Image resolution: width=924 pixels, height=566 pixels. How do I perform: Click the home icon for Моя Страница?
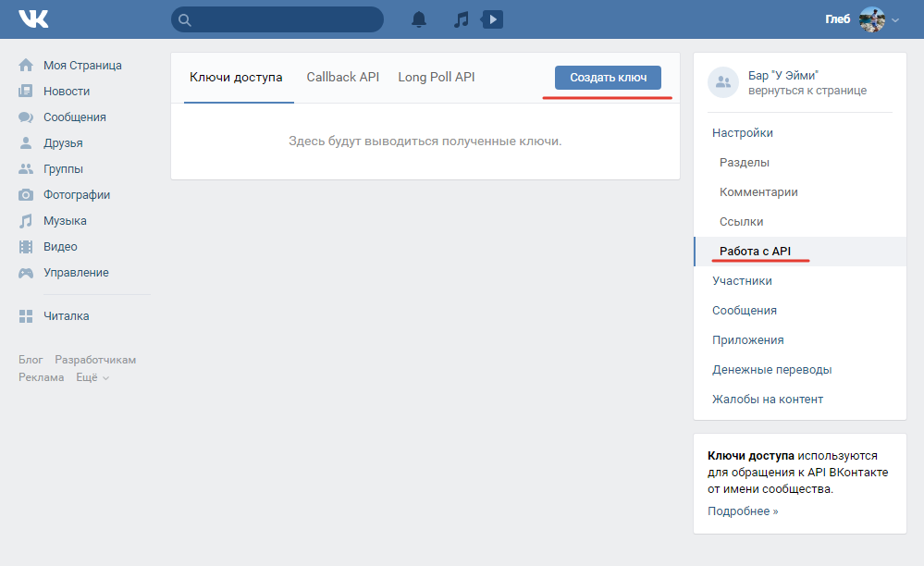point(26,66)
